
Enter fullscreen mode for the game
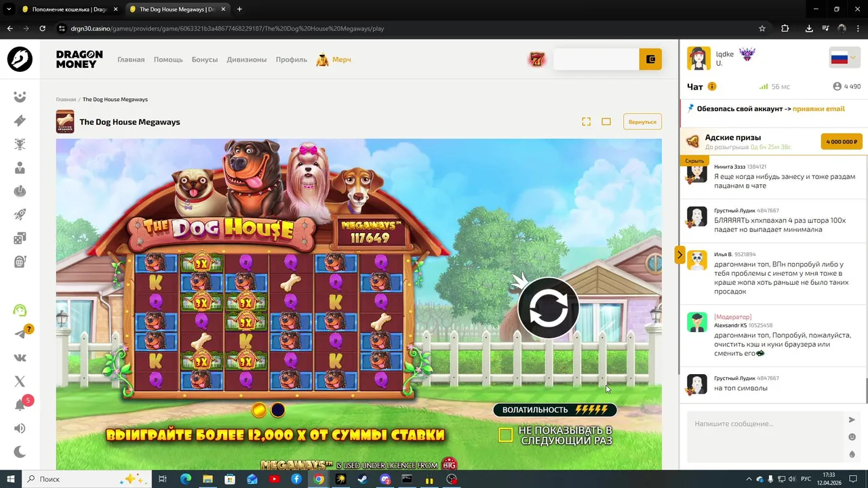[x=587, y=122]
